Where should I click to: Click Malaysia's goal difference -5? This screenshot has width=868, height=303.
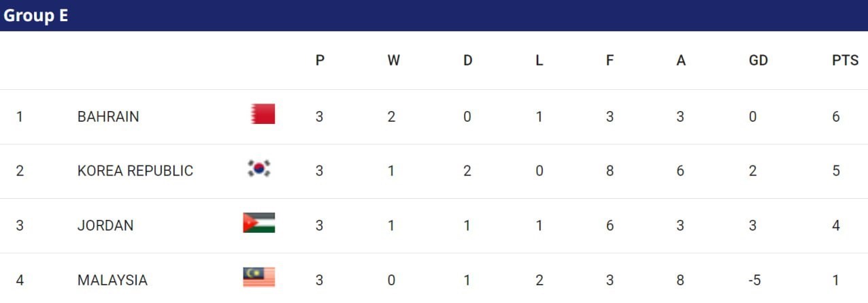pos(752,280)
